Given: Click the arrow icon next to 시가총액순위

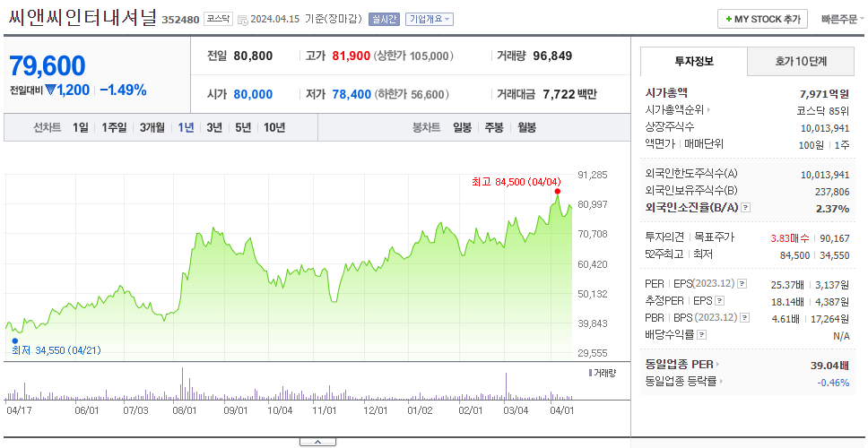Looking at the screenshot, I should tap(709, 110).
